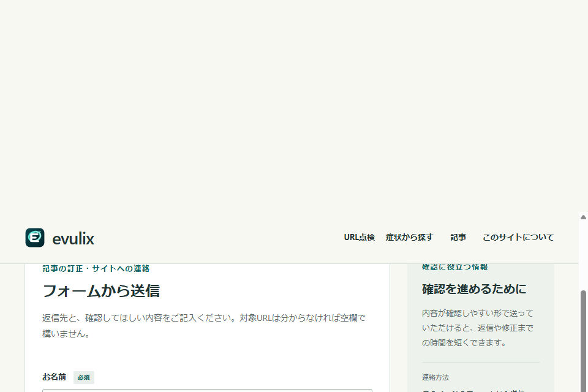Open the evulix home link text
The width and height of the screenshot is (588, 392).
[x=73, y=239]
